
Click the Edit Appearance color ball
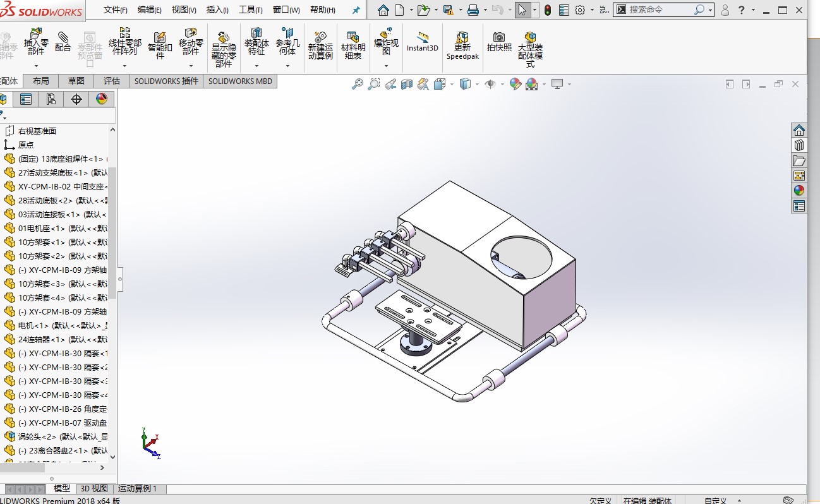[x=516, y=84]
